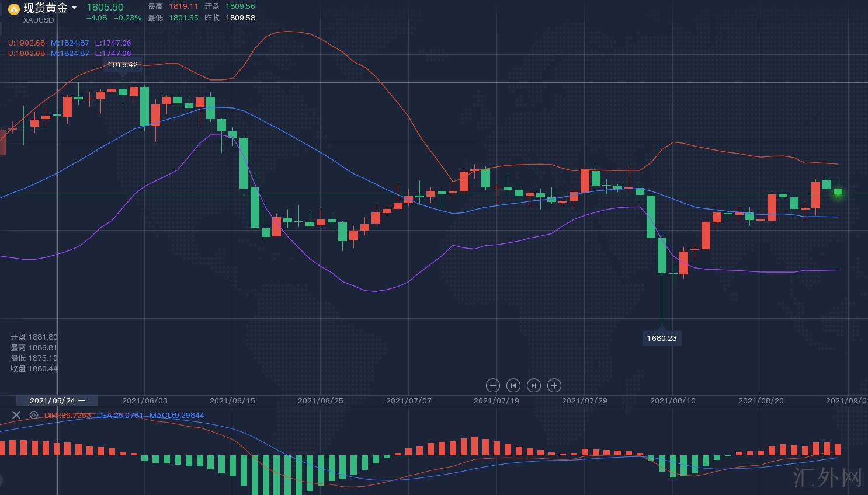Screen dimensions: 868x495
Task: Click the gold bars instrument icon
Action: click(x=13, y=9)
